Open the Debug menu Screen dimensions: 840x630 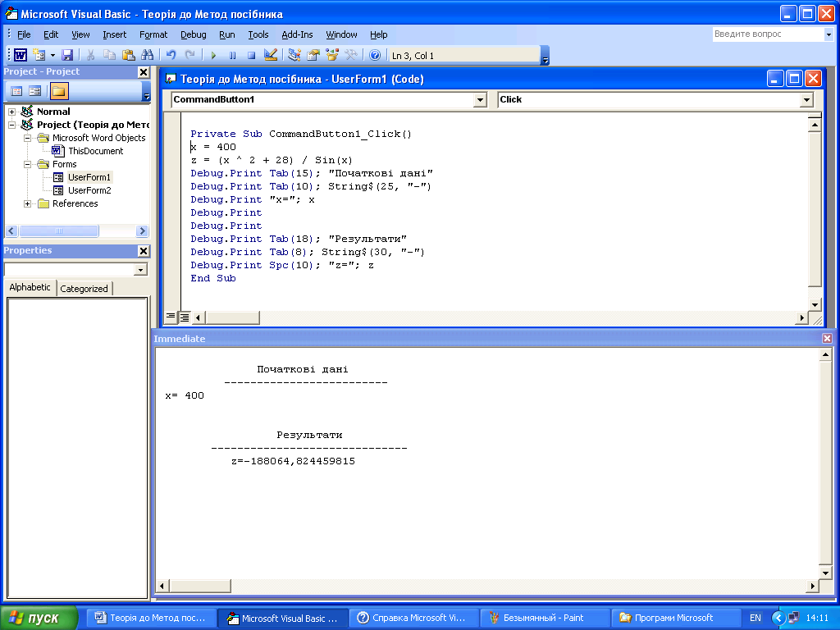194,34
